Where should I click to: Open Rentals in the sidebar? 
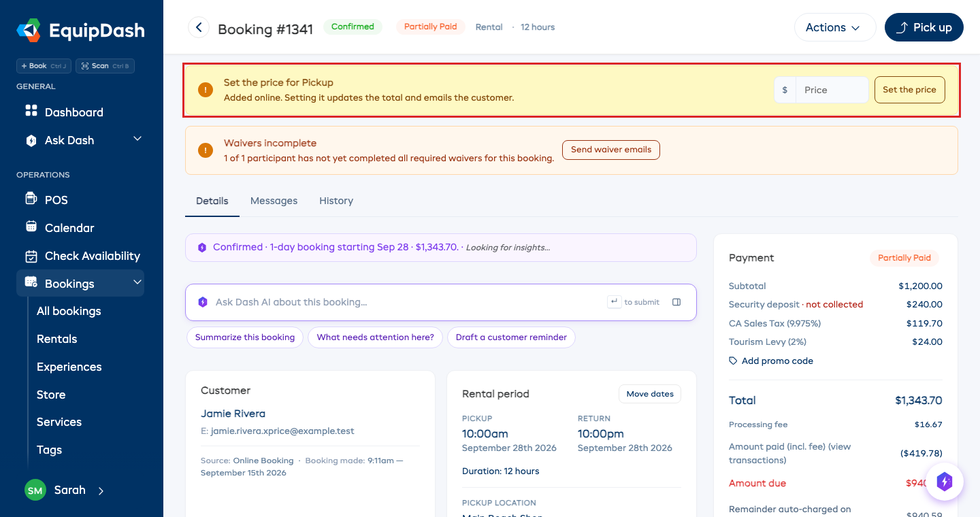[57, 339]
